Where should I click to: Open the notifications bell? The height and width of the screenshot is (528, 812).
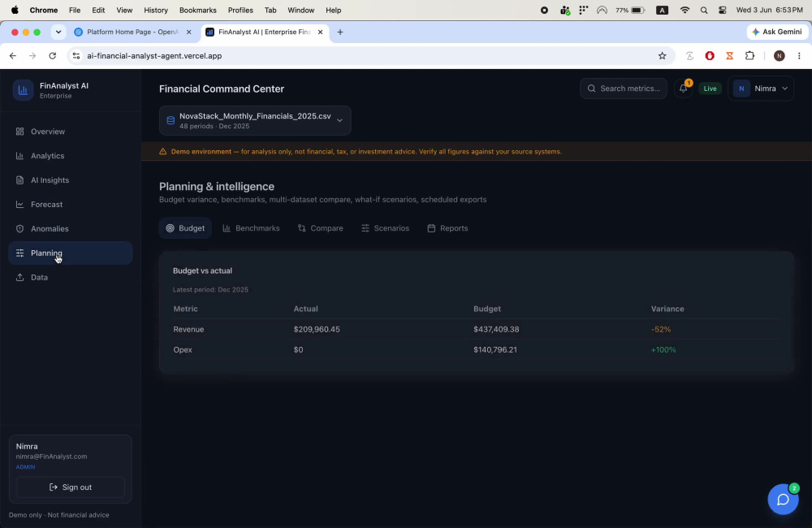(684, 89)
